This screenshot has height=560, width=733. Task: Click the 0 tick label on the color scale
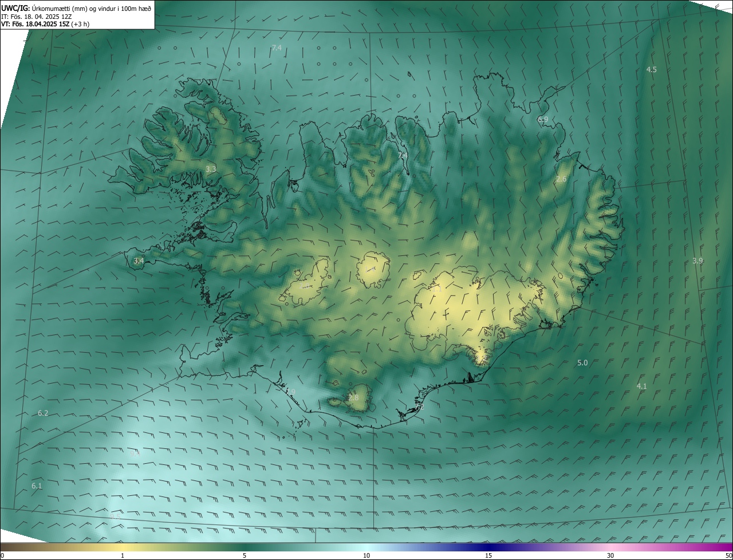point(2,555)
